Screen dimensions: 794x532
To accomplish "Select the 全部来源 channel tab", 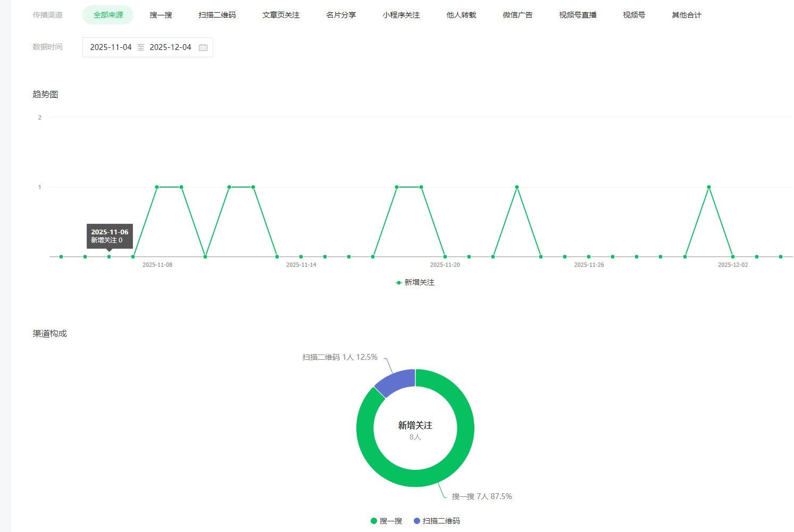I will (x=108, y=15).
